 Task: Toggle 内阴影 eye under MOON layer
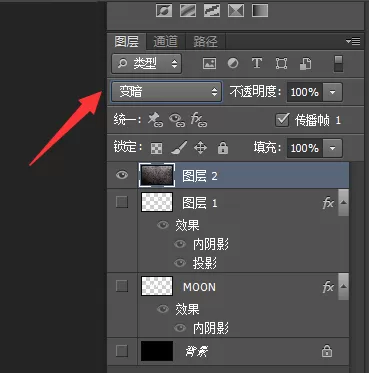tap(180, 328)
